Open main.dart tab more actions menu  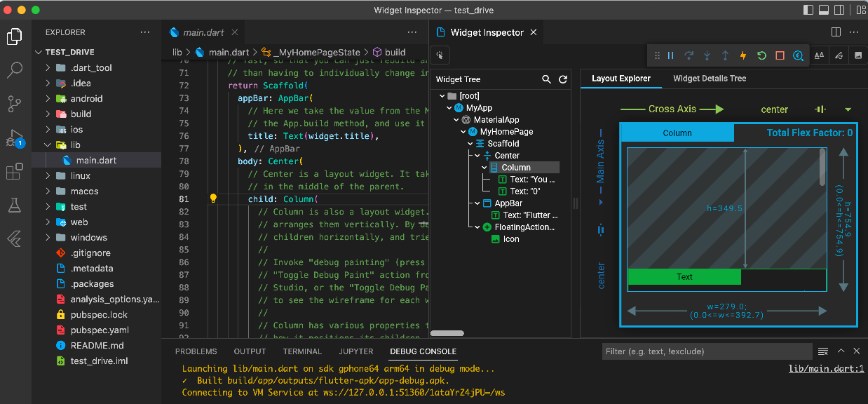414,32
